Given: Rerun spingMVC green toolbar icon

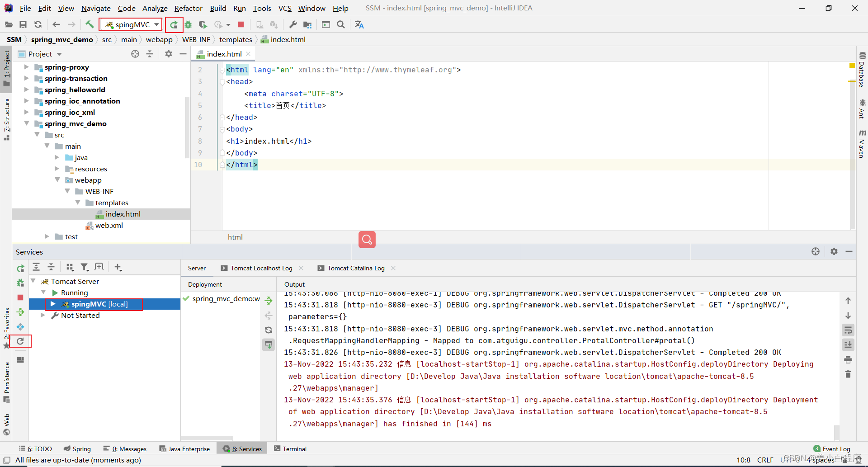Looking at the screenshot, I should pyautogui.click(x=174, y=24).
